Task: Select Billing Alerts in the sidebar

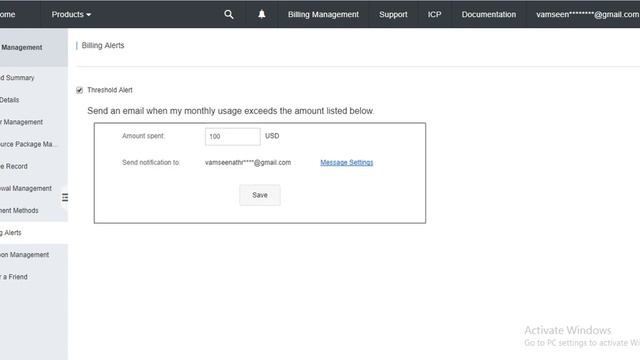Action: tap(11, 233)
